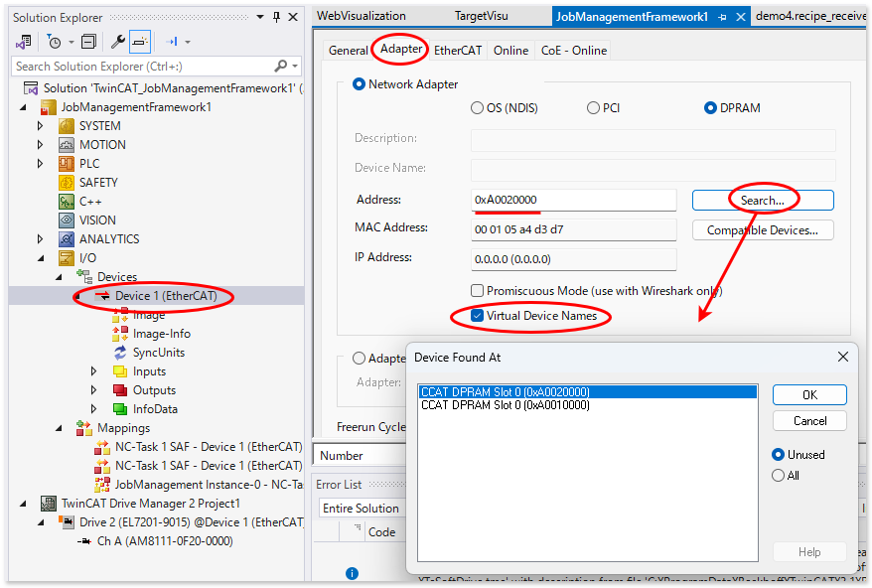Viewport: 872px width, 588px height.
Task: Switch to the EtherCAT tab
Action: click(458, 51)
